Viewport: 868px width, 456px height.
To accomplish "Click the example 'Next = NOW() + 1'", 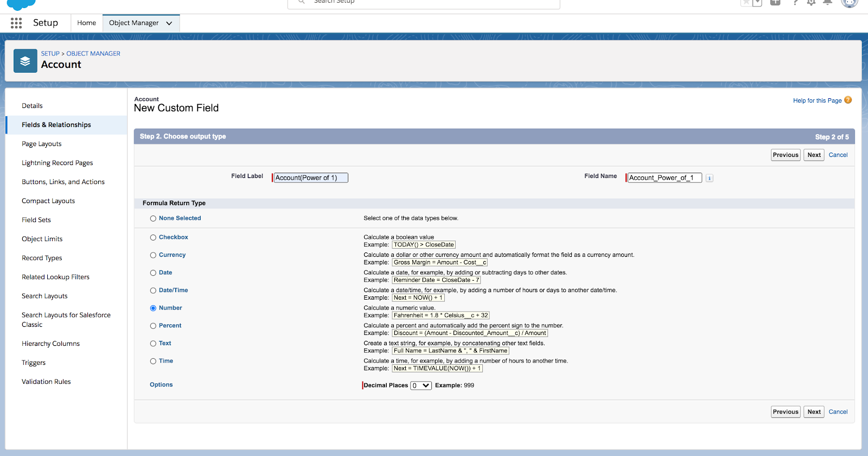I will coord(418,298).
